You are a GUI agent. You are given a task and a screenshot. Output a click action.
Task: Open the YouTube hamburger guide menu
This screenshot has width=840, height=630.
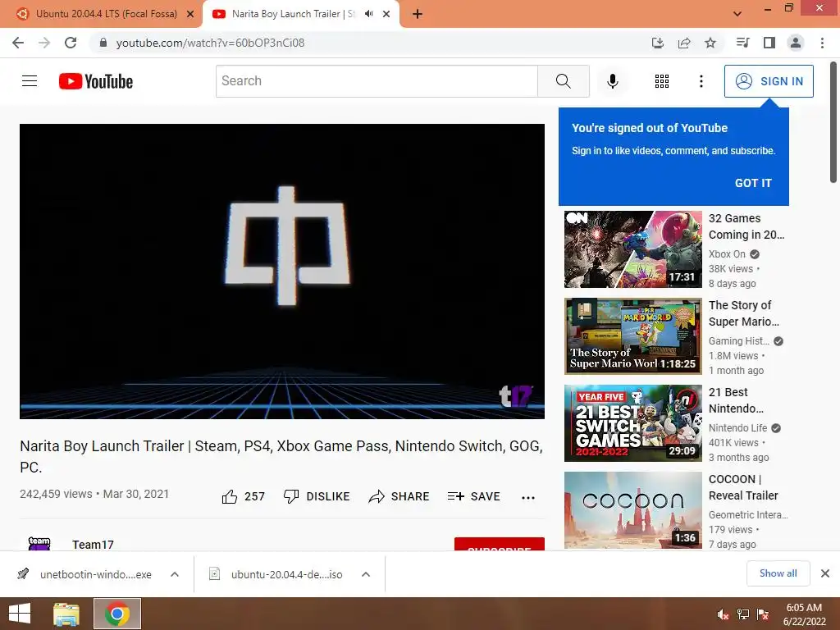[30, 81]
